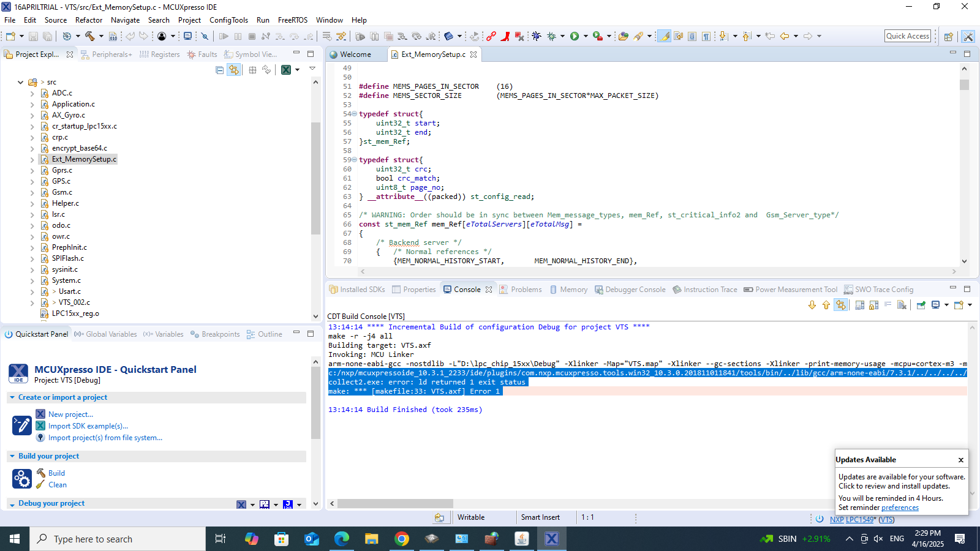The width and height of the screenshot is (980, 551).
Task: Click the Develop perspective icon
Action: click(968, 36)
